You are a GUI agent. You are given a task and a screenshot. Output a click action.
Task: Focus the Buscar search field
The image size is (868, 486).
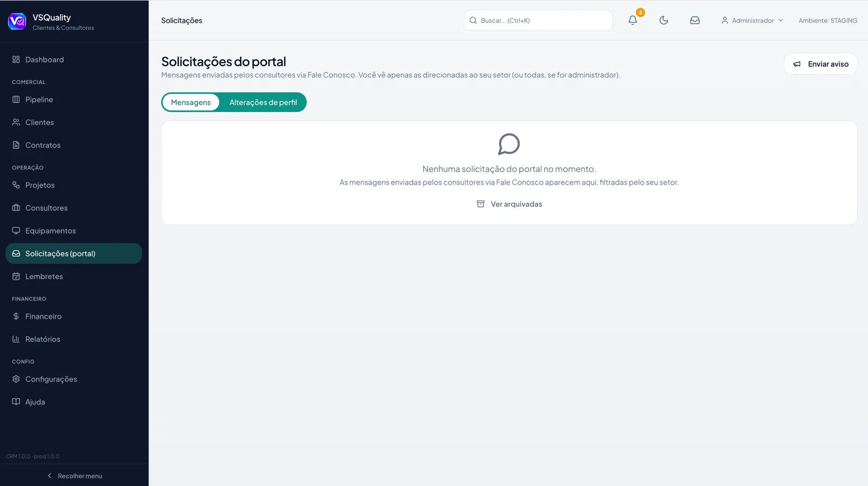tap(538, 21)
